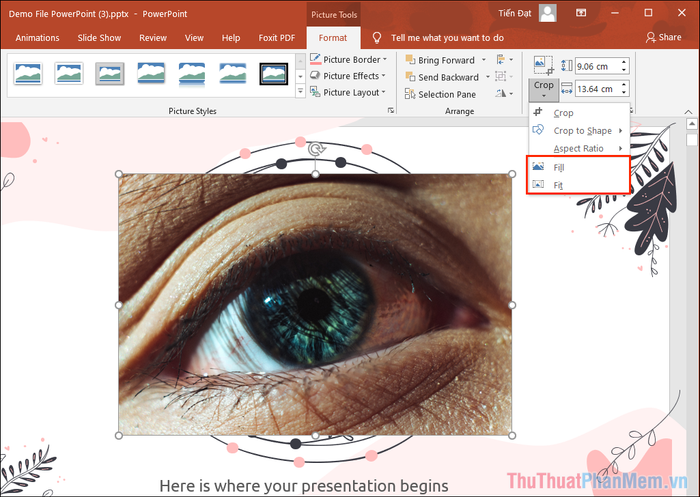Click the Tell me what you want to do box
This screenshot has width=700, height=497.
coord(447,38)
